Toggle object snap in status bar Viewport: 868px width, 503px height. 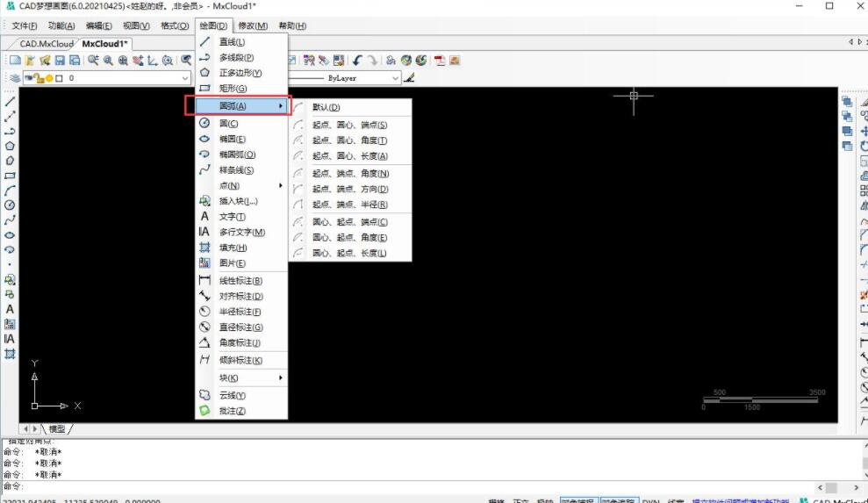click(x=578, y=500)
